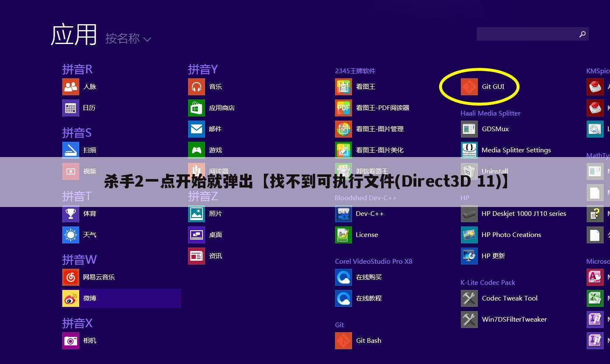The width and height of the screenshot is (610, 364).
Task: Click the 2345王牌软件 group header
Action: click(355, 71)
